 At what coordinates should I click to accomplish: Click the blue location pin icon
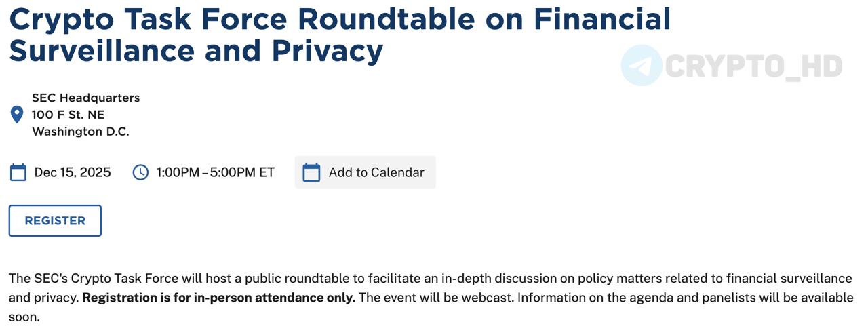(x=17, y=115)
